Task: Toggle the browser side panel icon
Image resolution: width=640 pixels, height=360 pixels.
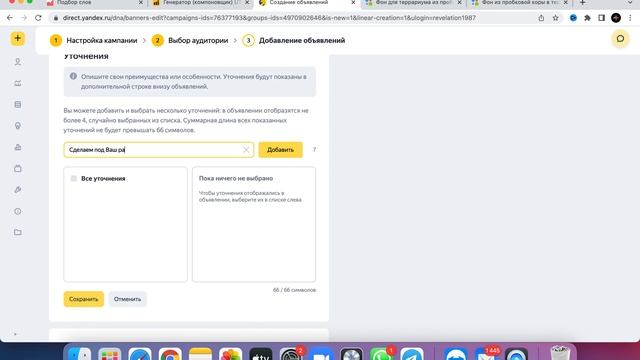Action: point(602,18)
